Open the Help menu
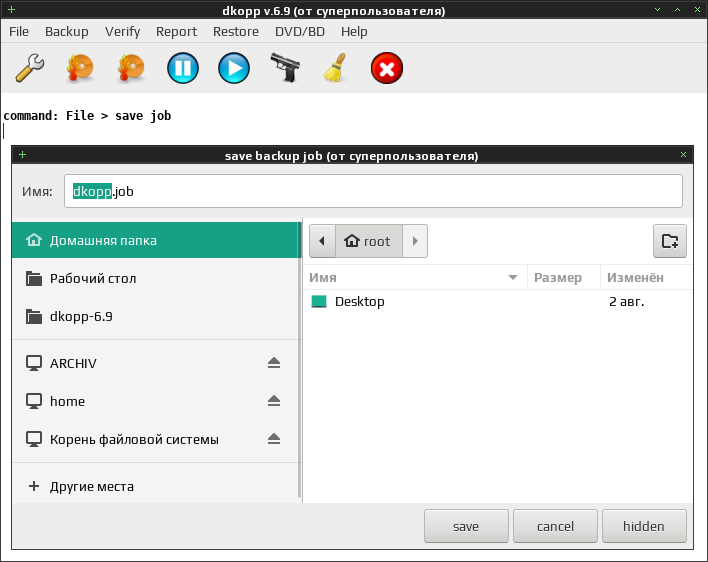 [354, 32]
